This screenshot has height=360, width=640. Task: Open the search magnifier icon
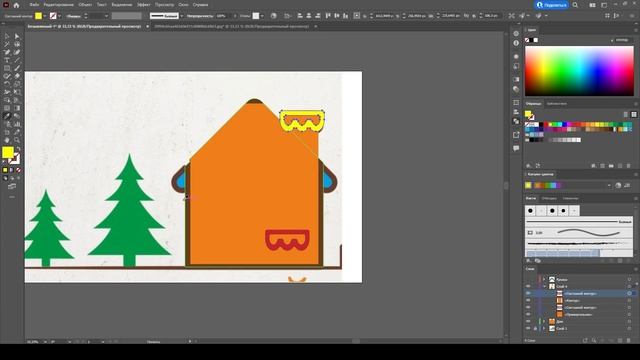coord(575,5)
